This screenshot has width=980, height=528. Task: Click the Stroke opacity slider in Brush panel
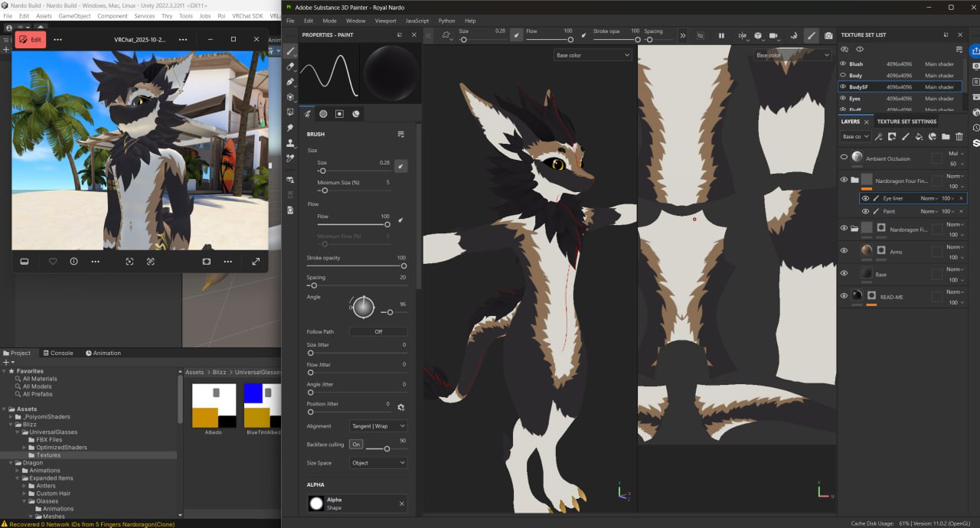click(x=356, y=266)
